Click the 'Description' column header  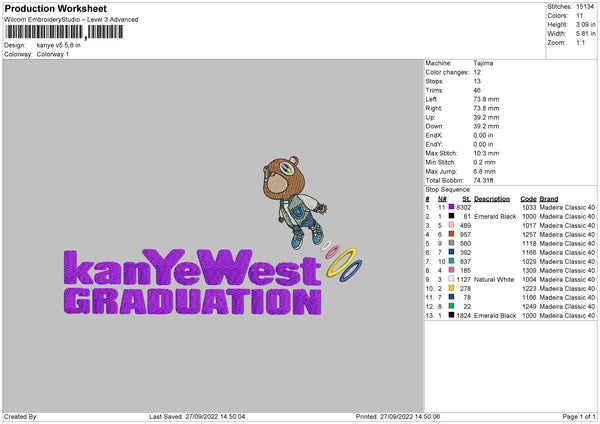(492, 199)
